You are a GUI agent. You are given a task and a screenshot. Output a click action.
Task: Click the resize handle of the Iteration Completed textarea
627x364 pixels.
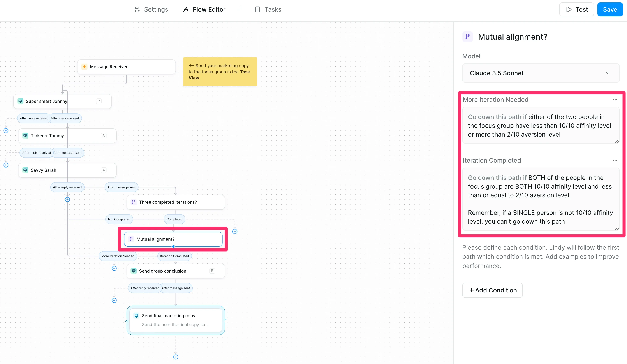617,228
